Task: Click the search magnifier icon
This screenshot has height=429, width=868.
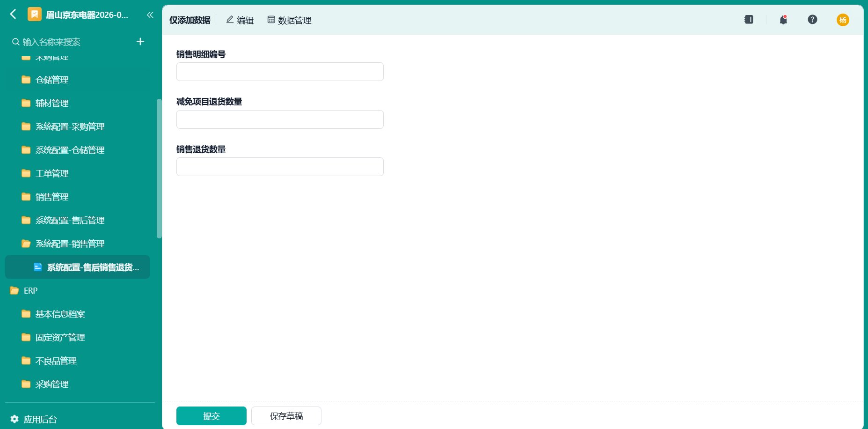Action: pyautogui.click(x=16, y=42)
